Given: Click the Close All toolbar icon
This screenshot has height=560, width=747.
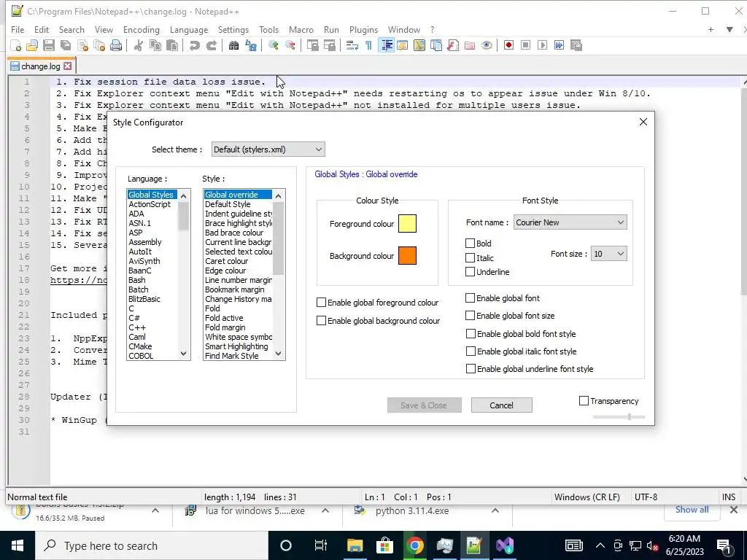Looking at the screenshot, I should pos(99,45).
